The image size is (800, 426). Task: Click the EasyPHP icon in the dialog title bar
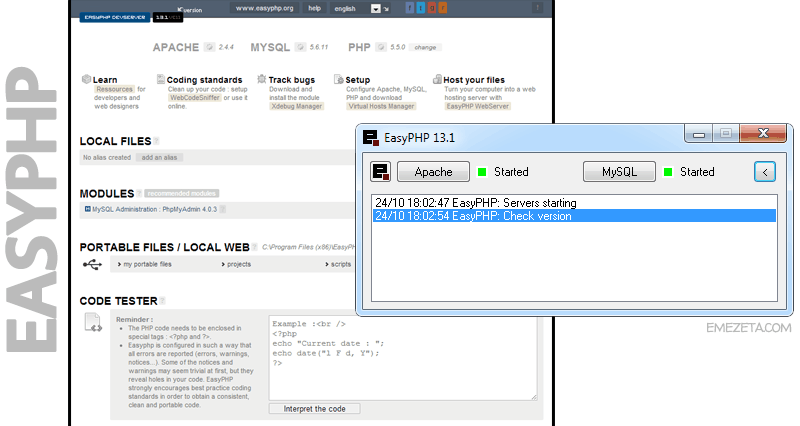tap(370, 138)
